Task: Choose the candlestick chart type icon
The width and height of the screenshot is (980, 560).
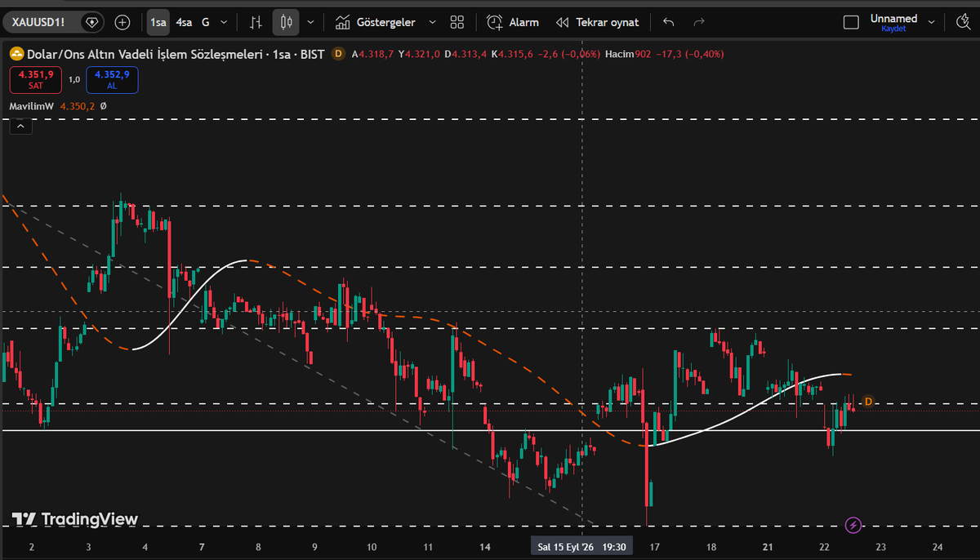Action: click(x=286, y=22)
